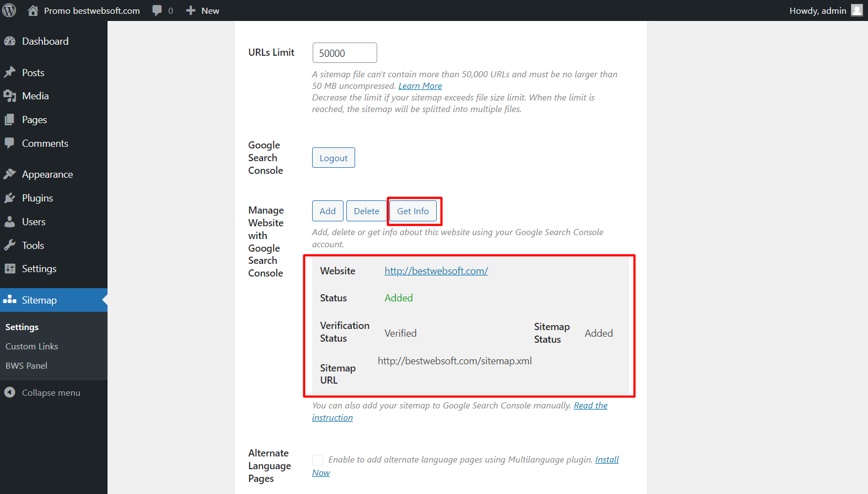
Task: Click the Sitemap Status Added value
Action: pyautogui.click(x=599, y=333)
